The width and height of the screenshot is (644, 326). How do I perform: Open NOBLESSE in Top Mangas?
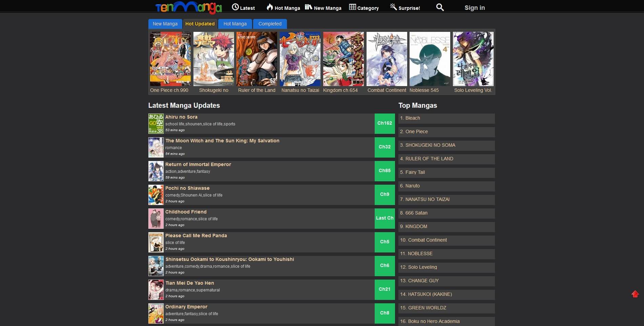tap(446, 254)
